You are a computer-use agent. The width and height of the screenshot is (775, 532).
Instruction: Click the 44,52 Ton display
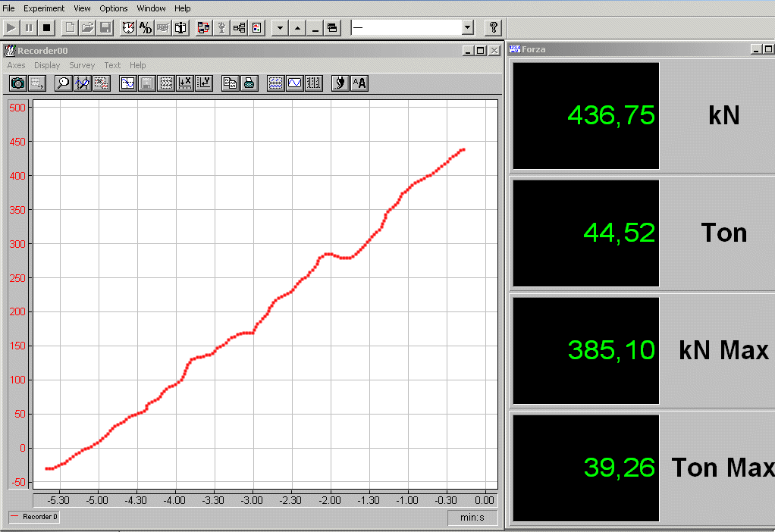point(585,233)
